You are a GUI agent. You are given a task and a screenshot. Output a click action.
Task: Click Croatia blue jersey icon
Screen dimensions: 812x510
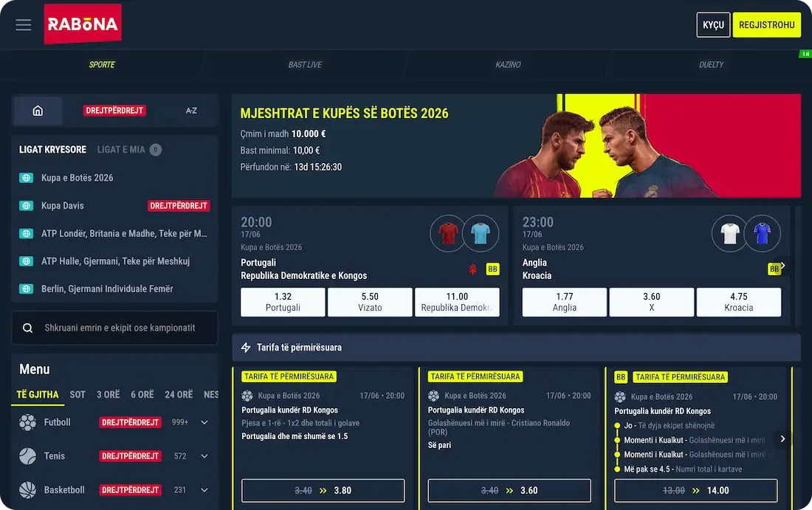(763, 233)
